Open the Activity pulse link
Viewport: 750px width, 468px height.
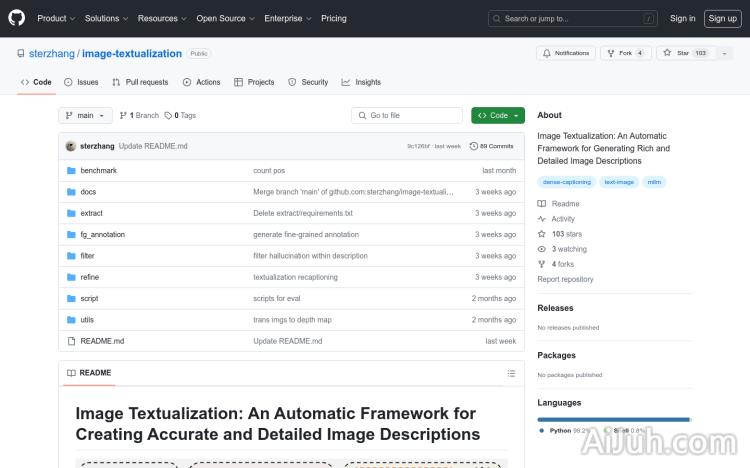[x=563, y=219]
